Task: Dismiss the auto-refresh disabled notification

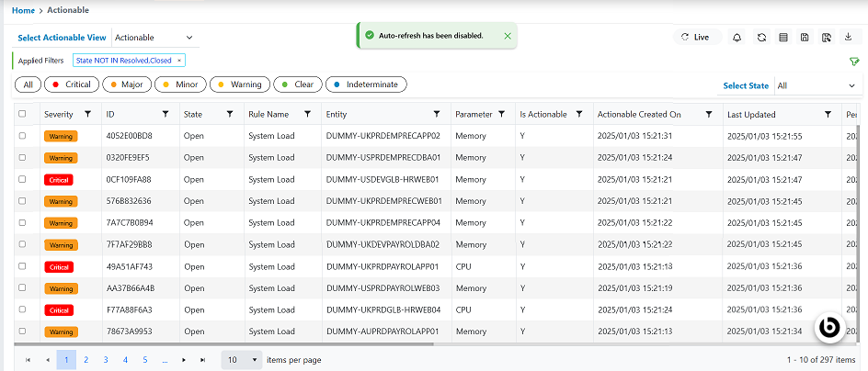Action: click(x=508, y=36)
